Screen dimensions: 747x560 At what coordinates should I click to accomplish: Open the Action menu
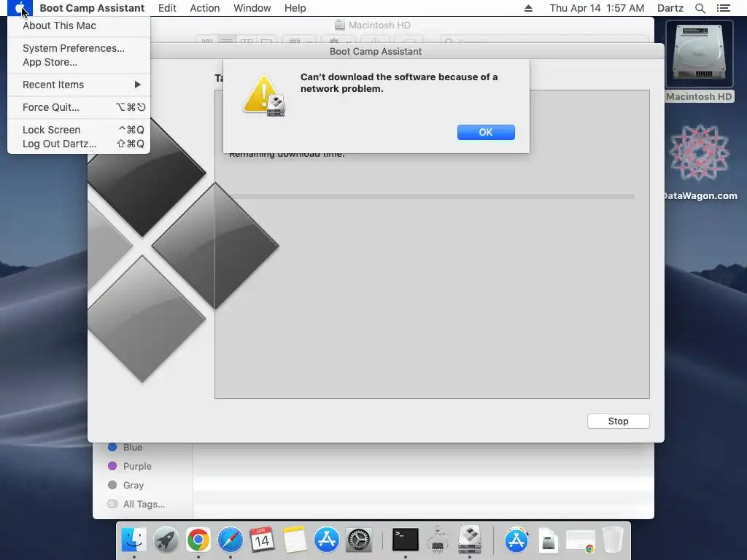point(205,8)
